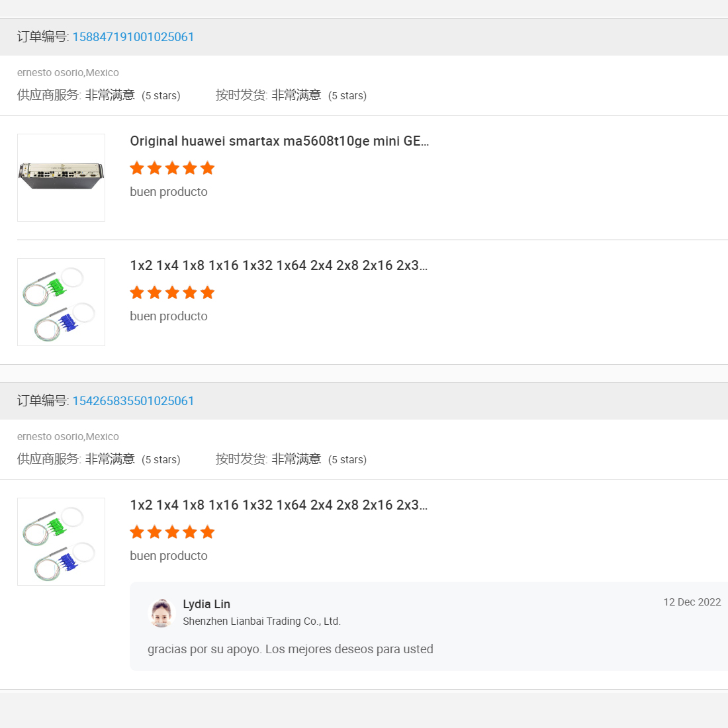
Task: Click the first fiber splitter product thumbnail
Action: 61,302
